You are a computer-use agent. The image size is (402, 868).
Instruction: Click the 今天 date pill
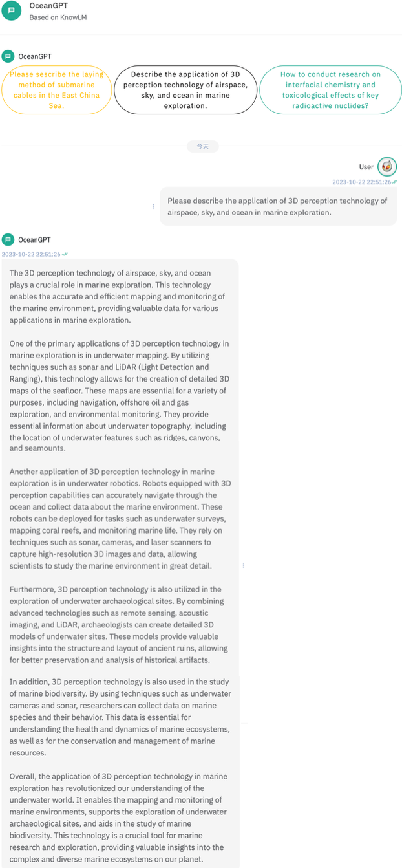(202, 146)
